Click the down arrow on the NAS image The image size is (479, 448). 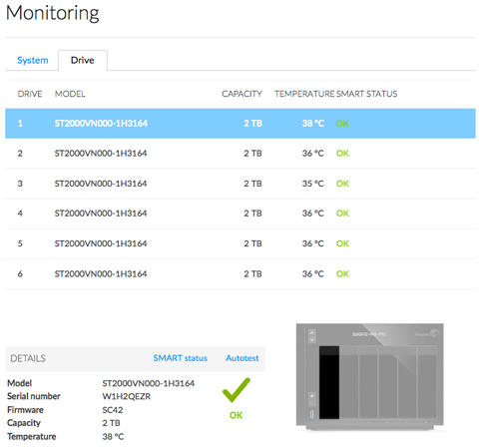[x=312, y=340]
